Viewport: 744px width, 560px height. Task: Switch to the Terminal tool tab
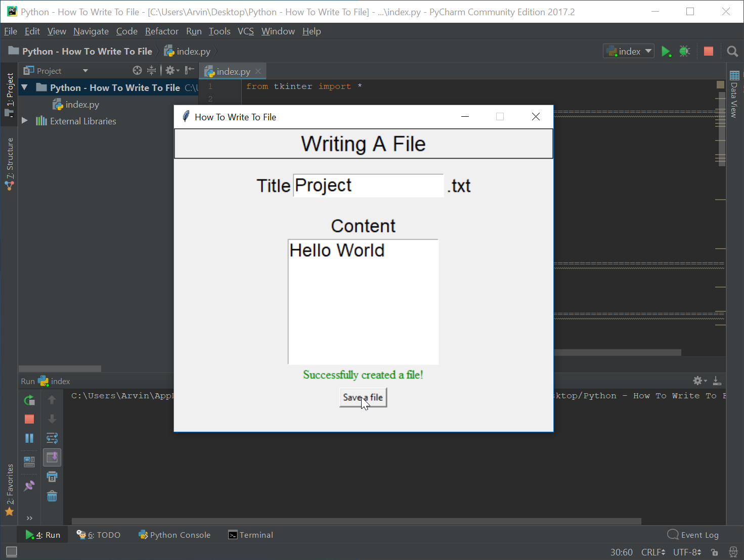[251, 535]
